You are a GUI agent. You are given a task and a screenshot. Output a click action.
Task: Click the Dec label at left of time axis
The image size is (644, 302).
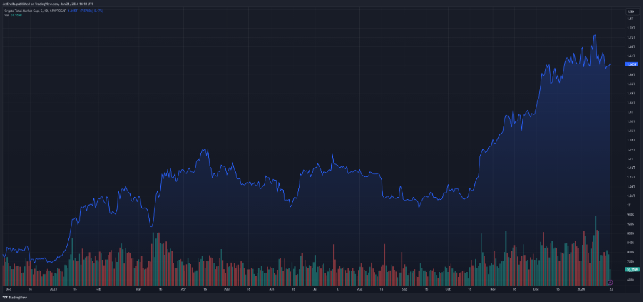(x=9, y=289)
